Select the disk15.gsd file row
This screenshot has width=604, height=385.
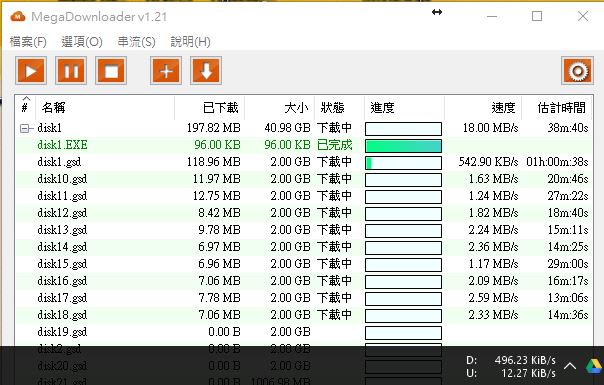304,264
